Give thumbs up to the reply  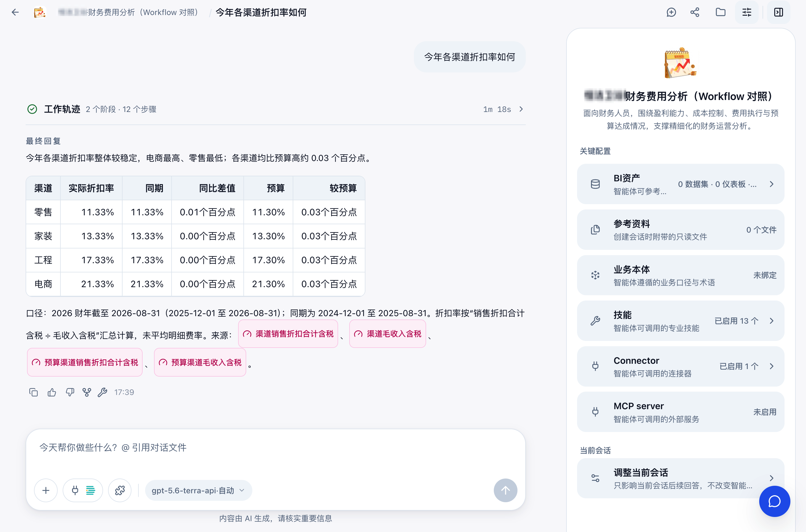[52, 392]
